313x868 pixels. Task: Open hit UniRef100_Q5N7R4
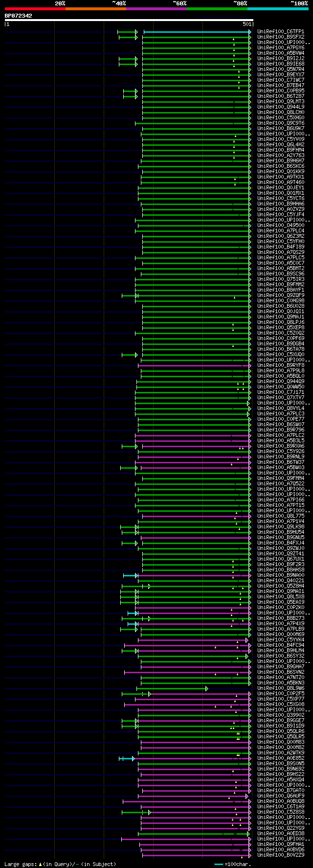point(281,69)
